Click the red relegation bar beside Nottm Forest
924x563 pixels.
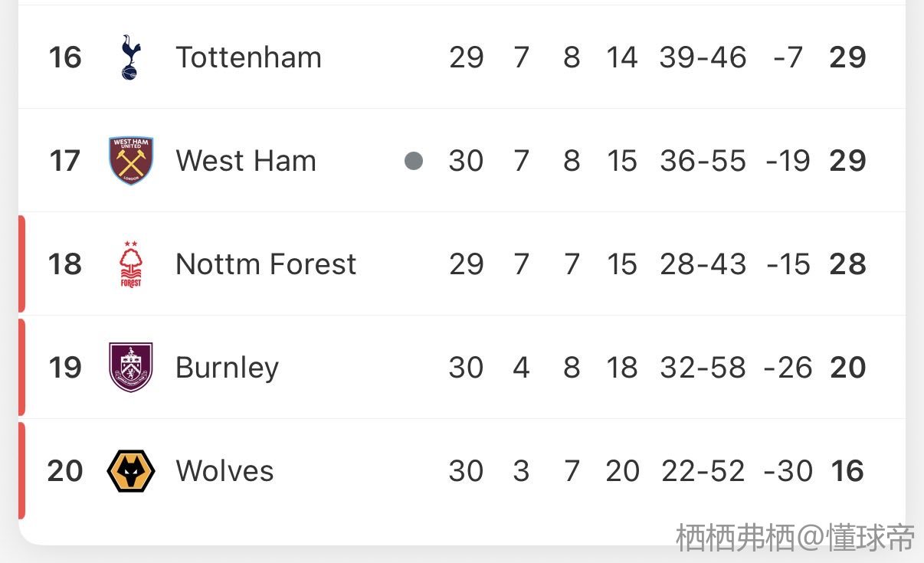[21, 264]
